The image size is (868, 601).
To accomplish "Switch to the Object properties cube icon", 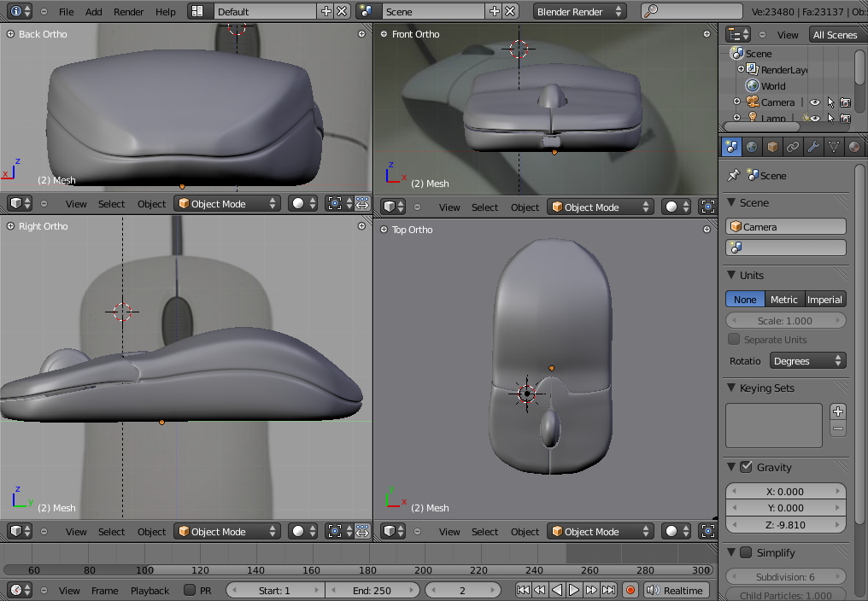I will (x=772, y=147).
